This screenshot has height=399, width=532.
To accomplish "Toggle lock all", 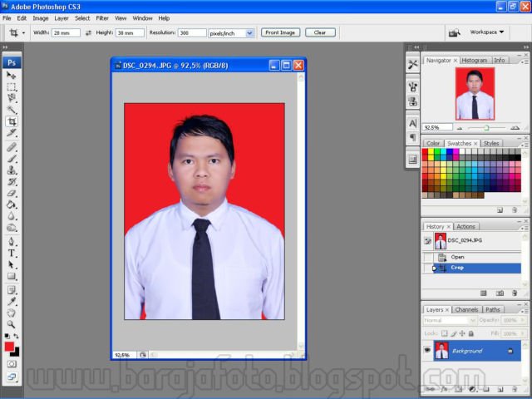I will click(x=471, y=333).
